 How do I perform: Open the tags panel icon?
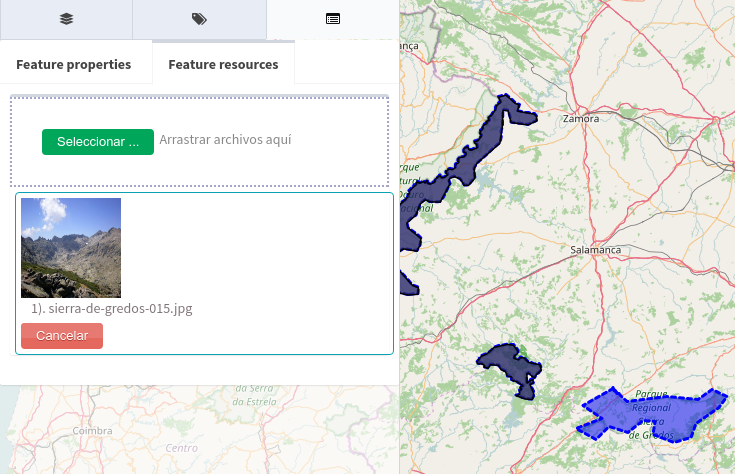(x=199, y=19)
